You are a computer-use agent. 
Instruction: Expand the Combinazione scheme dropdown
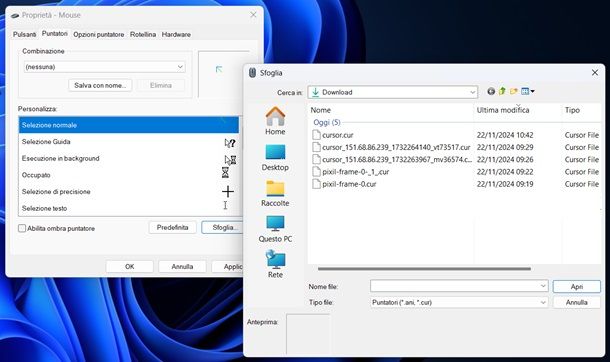click(104, 67)
